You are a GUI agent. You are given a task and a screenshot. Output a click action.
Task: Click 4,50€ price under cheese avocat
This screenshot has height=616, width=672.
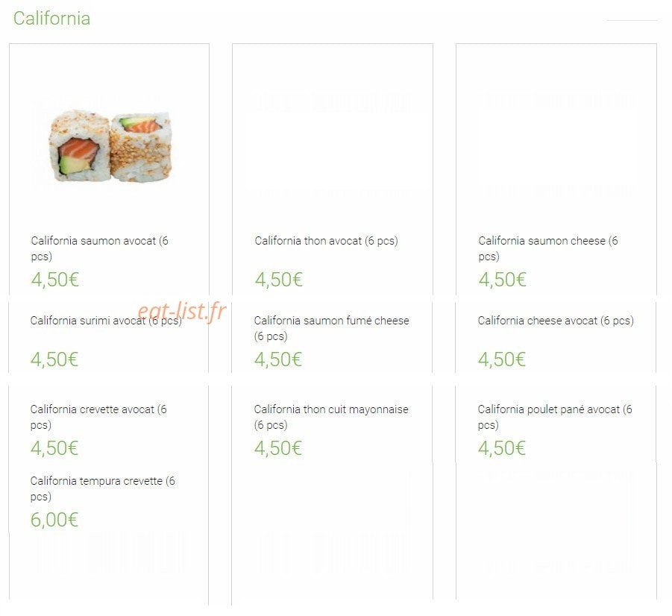tap(502, 359)
